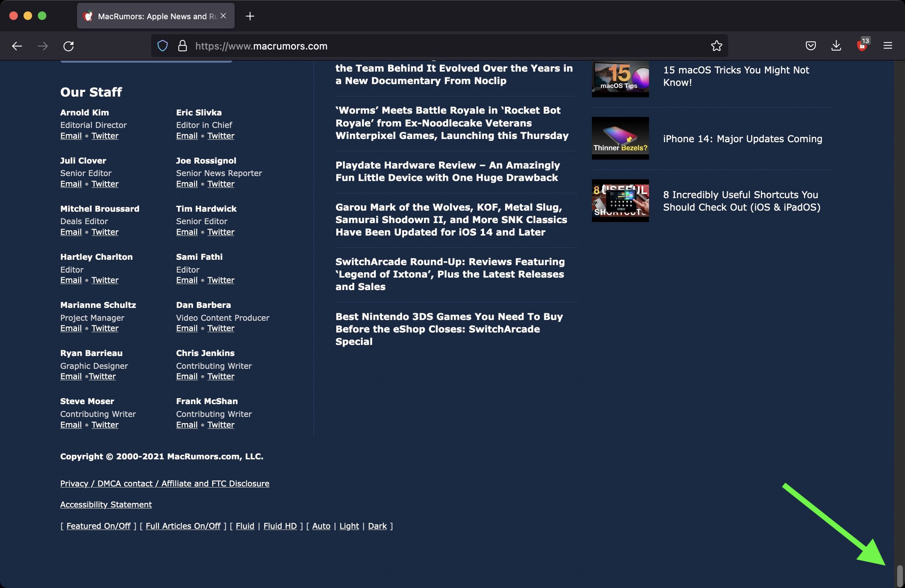Toggle Full Articles On/Off link
The image size is (905, 588).
pyautogui.click(x=183, y=526)
